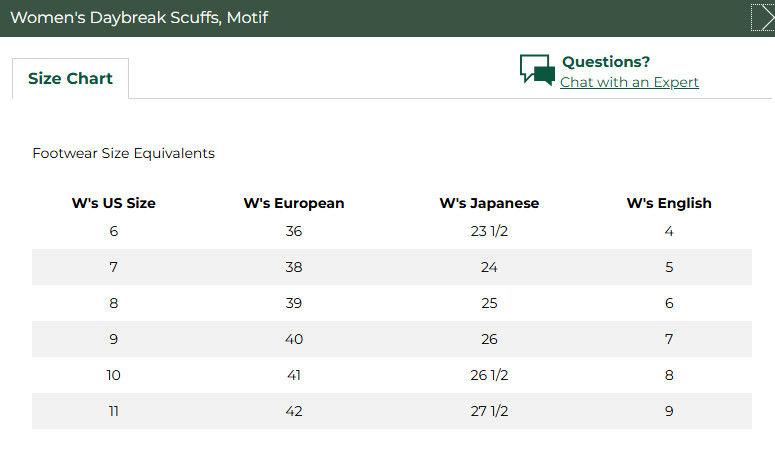Viewport: 775px width, 453px height.
Task: Click the Women's Daybreak Scuffs, Motif title
Action: click(x=139, y=18)
